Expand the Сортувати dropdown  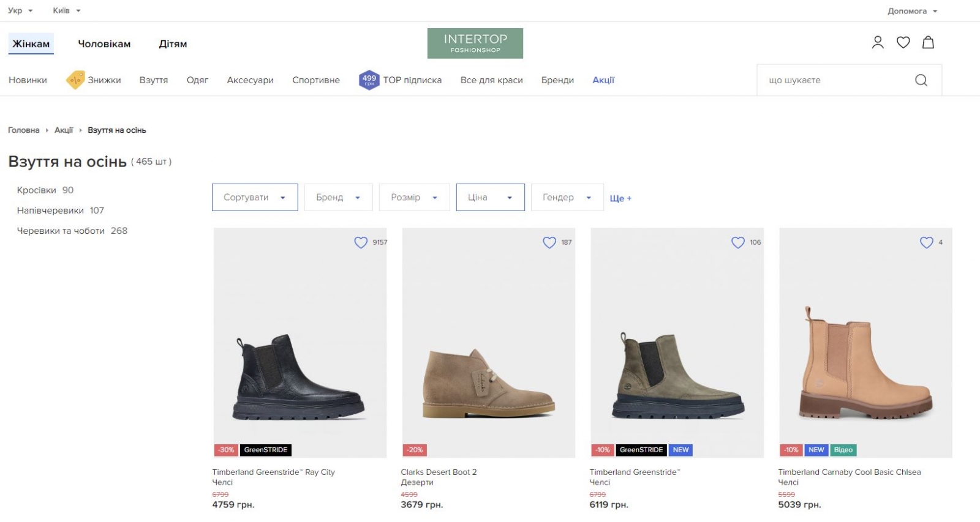coord(255,198)
